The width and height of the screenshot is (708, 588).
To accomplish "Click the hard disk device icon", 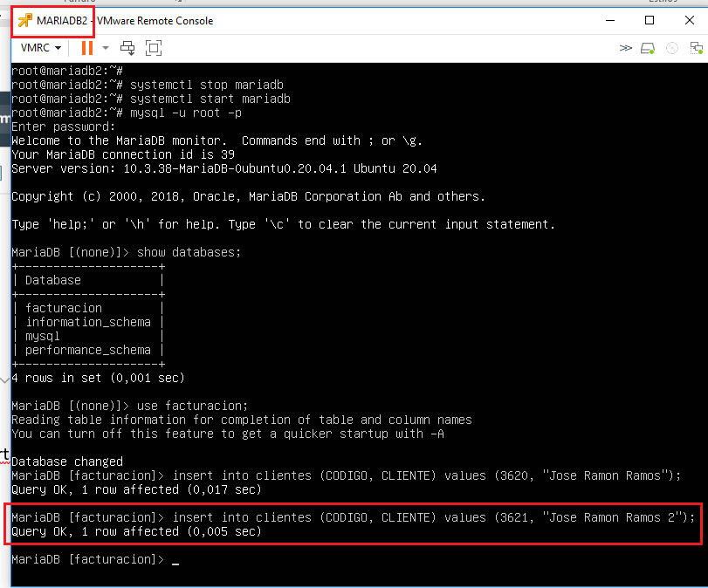I will coord(648,48).
